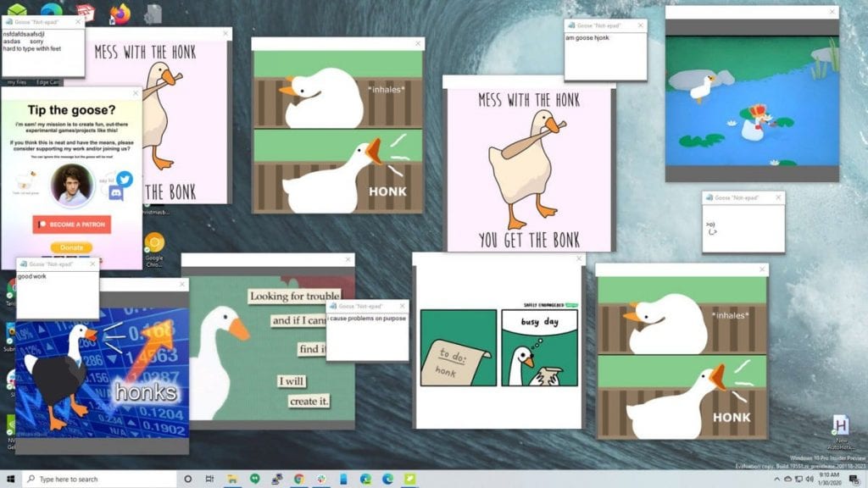
Task: Close the "Tip the goose?" window
Action: click(x=136, y=93)
